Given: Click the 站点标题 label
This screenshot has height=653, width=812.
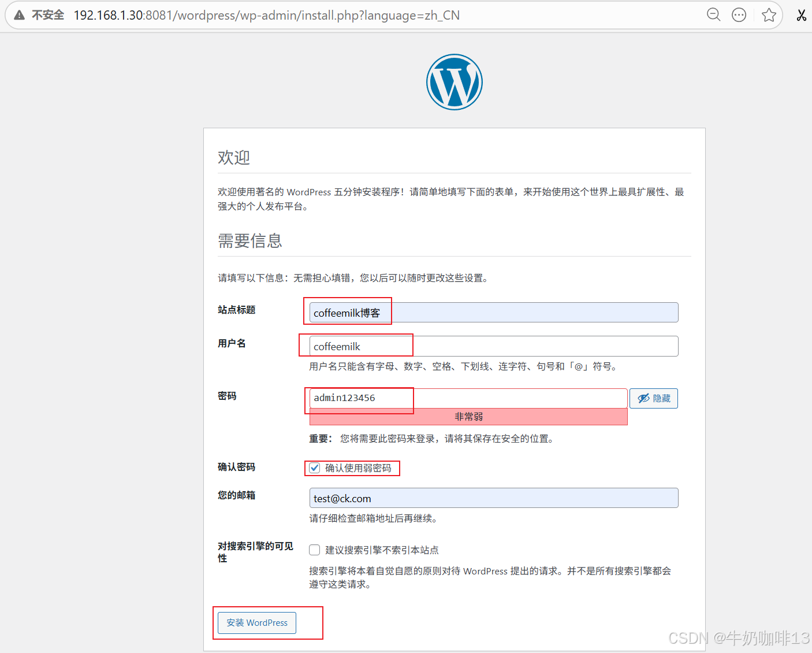Looking at the screenshot, I should tap(237, 310).
